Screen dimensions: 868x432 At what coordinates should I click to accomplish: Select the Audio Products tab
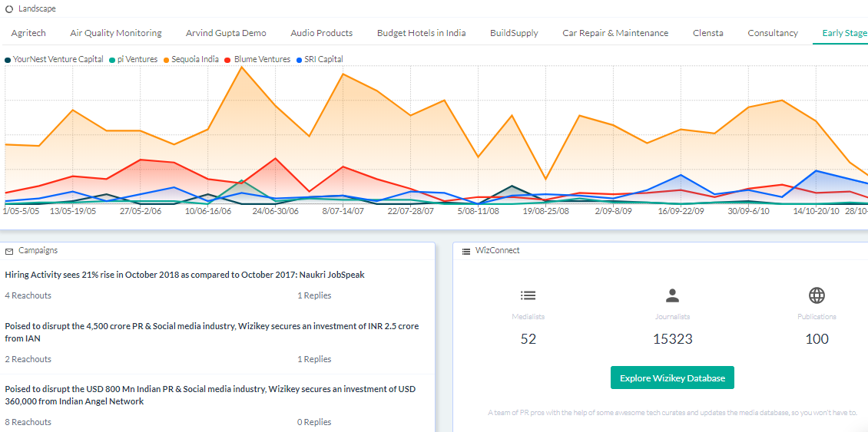coord(322,33)
